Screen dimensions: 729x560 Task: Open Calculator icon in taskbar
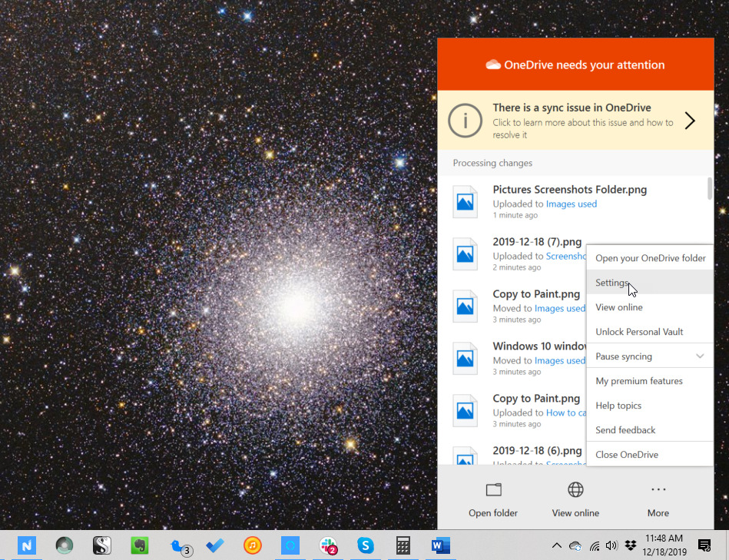[403, 545]
